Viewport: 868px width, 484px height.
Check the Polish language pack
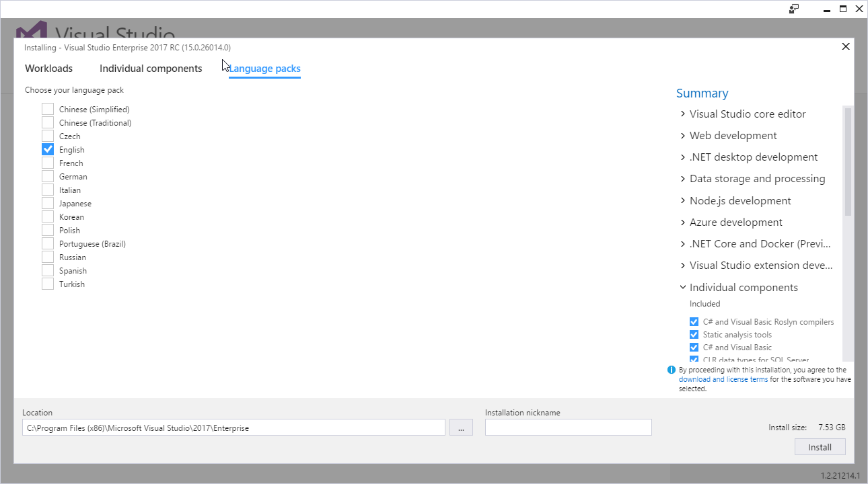pos(48,230)
